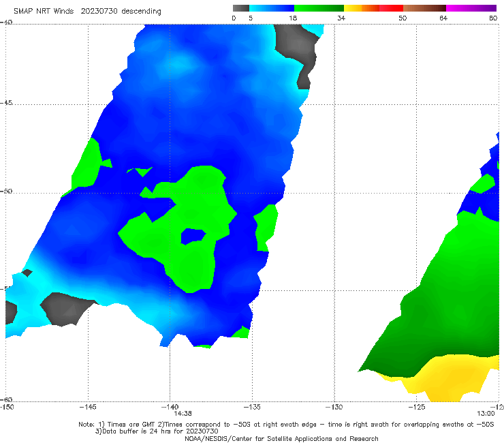Click the longitude label '-145'
Viewport: 504px width, 443px height.
pos(88,407)
